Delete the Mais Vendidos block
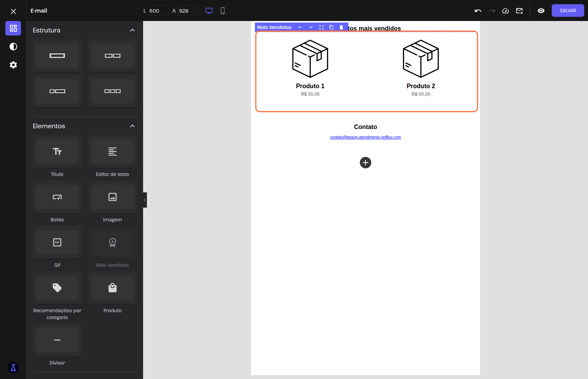The width and height of the screenshot is (588, 379). 342,27
